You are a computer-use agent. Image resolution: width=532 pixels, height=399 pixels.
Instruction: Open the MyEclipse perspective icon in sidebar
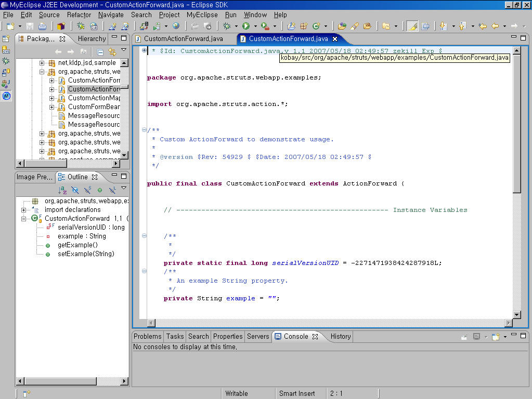pyautogui.click(x=6, y=96)
